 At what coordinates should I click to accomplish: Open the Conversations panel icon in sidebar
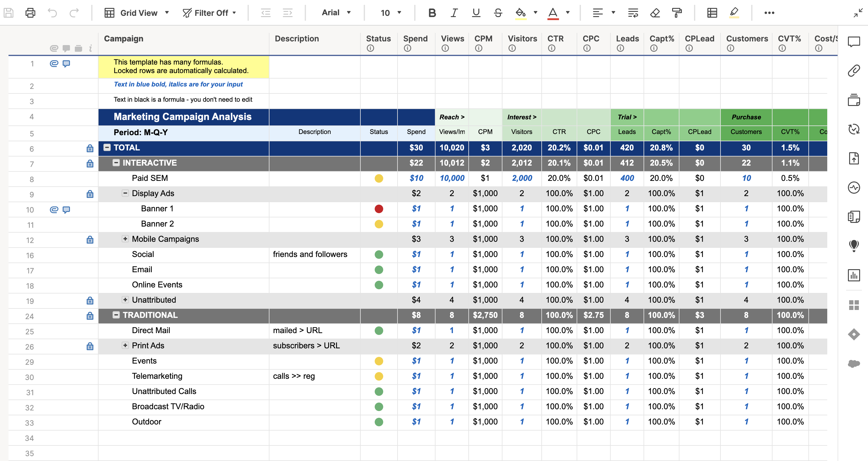853,42
